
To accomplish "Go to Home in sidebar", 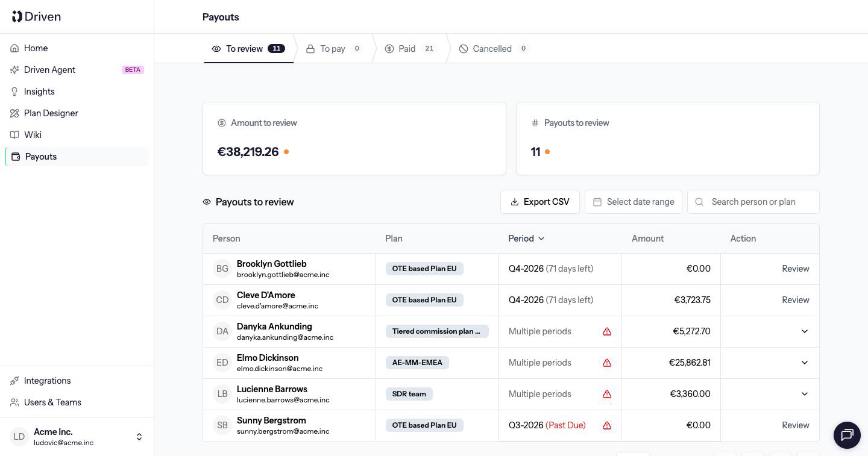I will coord(77,48).
